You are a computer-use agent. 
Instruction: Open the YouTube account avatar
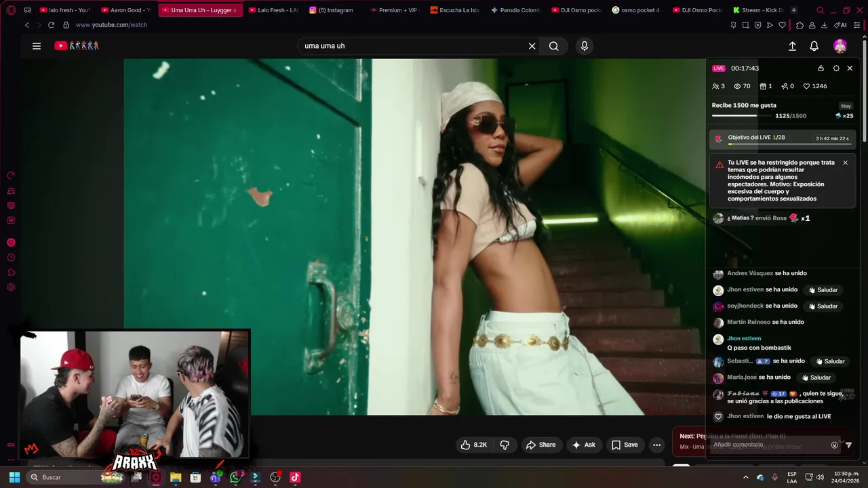click(840, 46)
